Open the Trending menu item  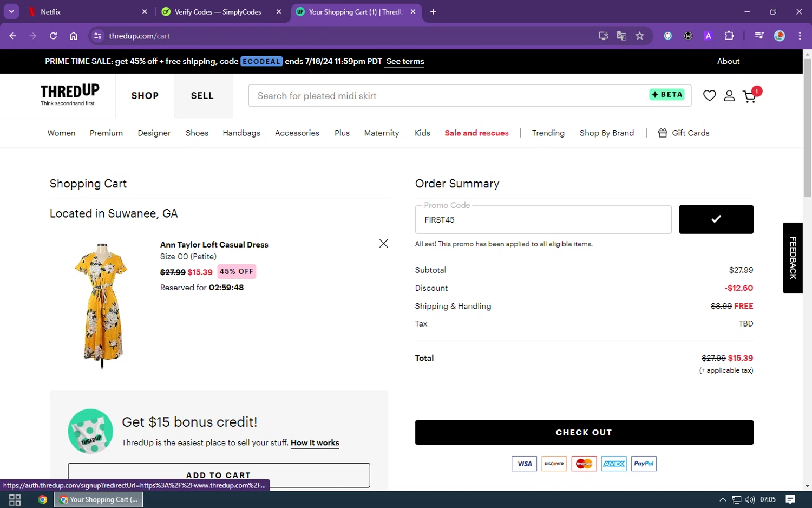tap(548, 133)
